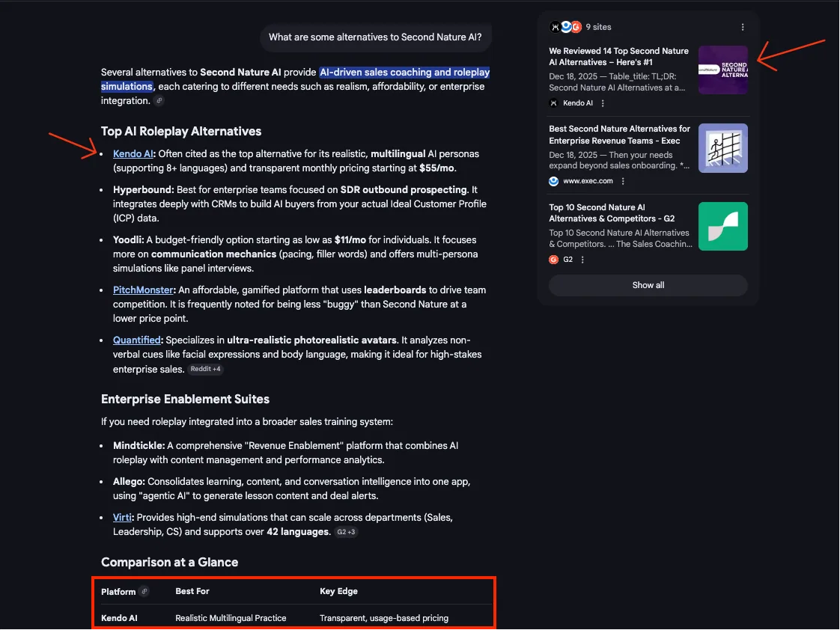
Task: Open the Reddit +4 source chip
Action: [x=205, y=370]
